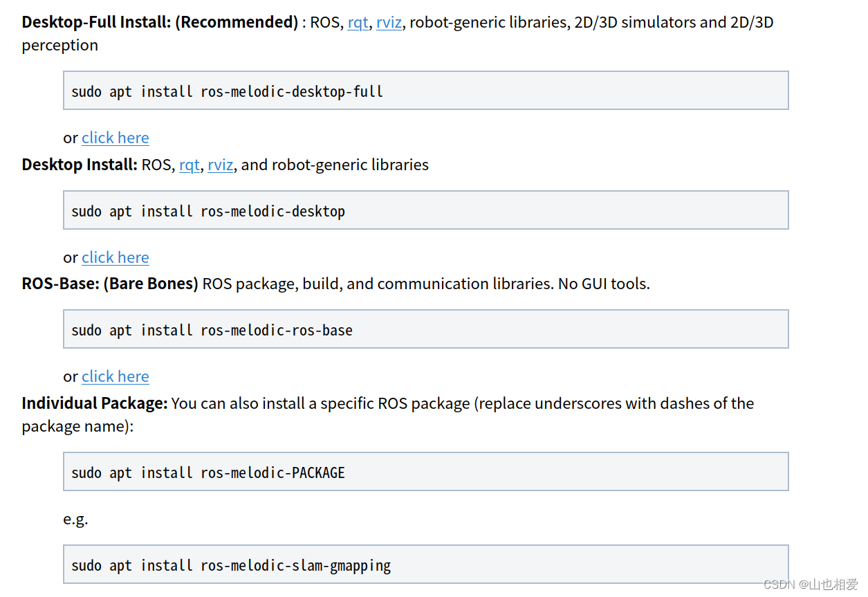Viewport: 868px width, 597px height.
Task: Click the 'ROS-Base: (Bare Bones)' heading
Action: 110,284
